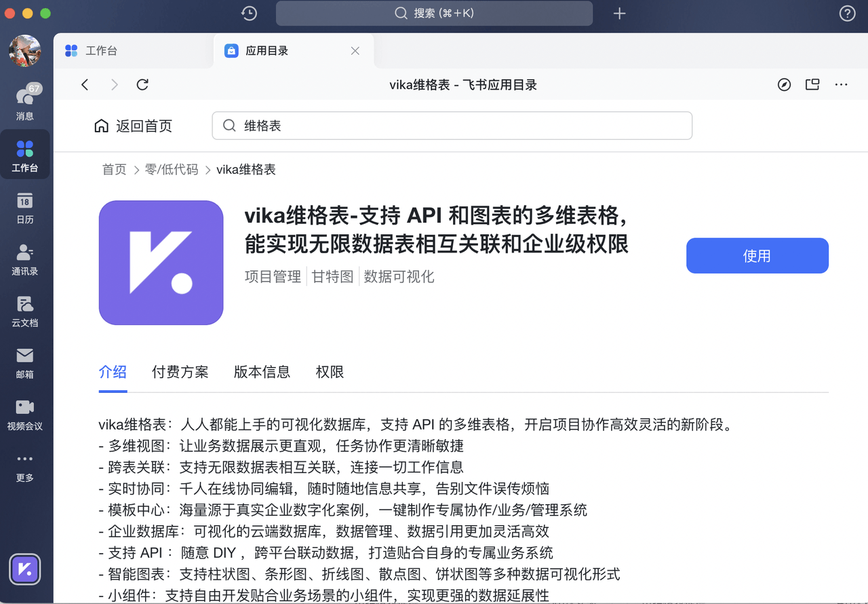868x604 pixels.
Task: Click the 项目管理 tag
Action: (273, 276)
